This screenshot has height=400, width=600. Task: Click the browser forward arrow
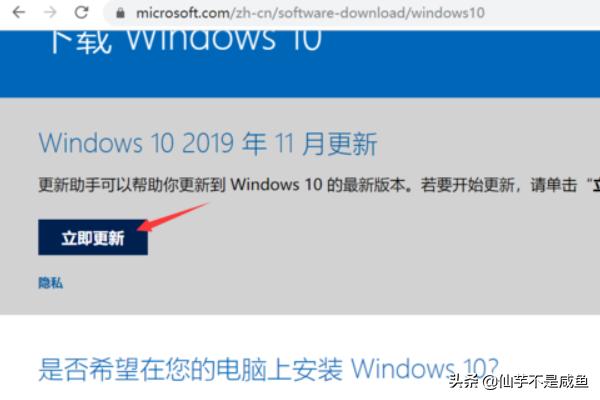(x=50, y=13)
